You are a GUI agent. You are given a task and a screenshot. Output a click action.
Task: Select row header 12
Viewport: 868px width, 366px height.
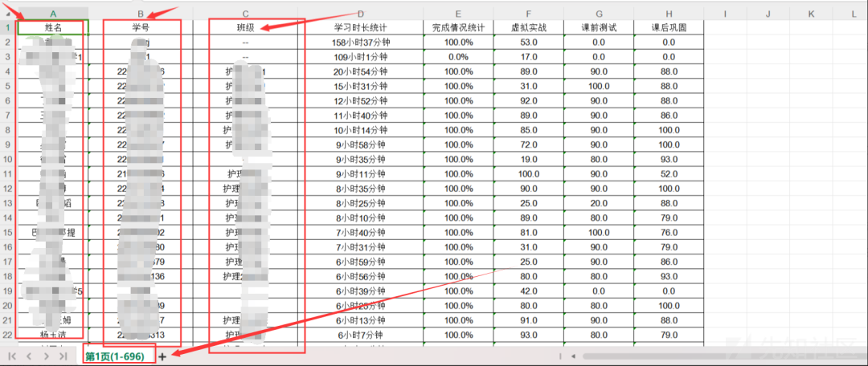(x=8, y=189)
